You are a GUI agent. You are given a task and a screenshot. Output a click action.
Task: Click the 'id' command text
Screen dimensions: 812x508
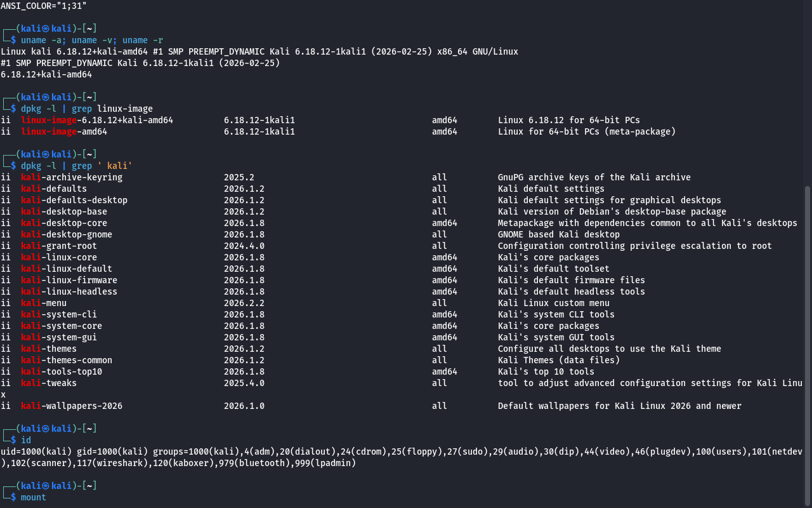coord(25,440)
